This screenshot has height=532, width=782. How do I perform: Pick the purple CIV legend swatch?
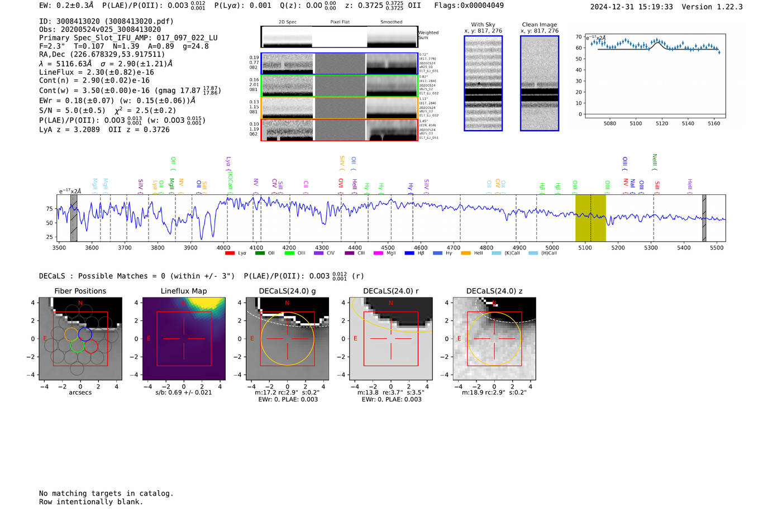[x=319, y=253]
